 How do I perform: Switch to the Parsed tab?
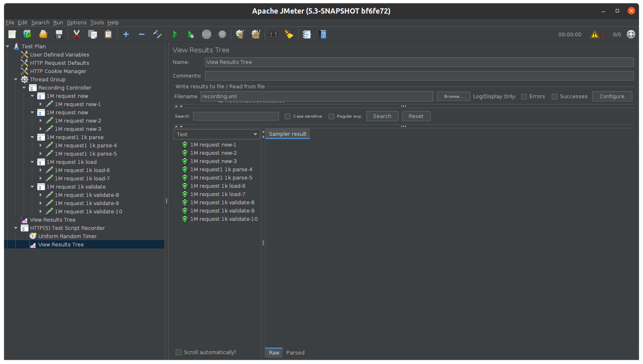(295, 352)
